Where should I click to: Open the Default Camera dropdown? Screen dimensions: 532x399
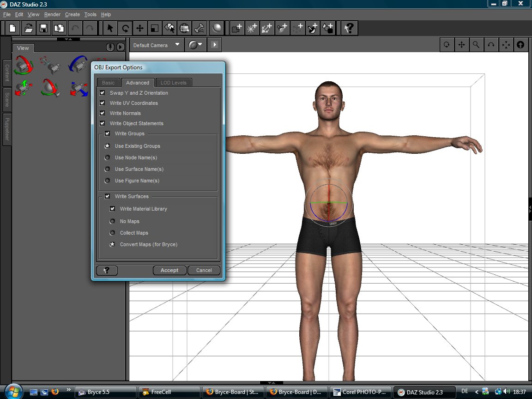157,45
